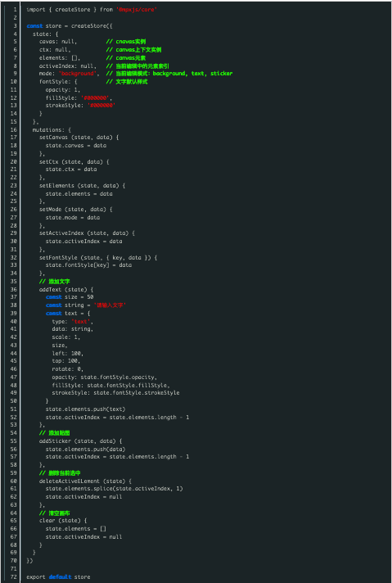
Task: Click the '@mpxjs/core' import string
Action: click(x=136, y=10)
